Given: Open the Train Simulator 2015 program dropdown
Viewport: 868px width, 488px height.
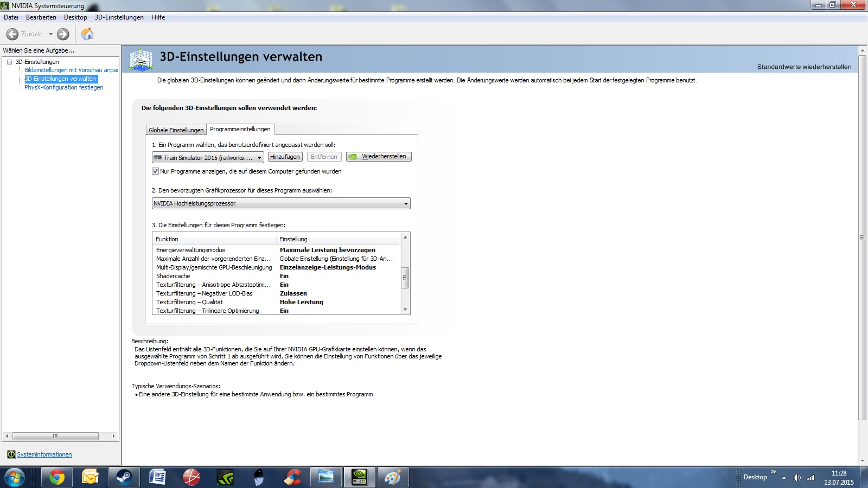Looking at the screenshot, I should tap(208, 157).
